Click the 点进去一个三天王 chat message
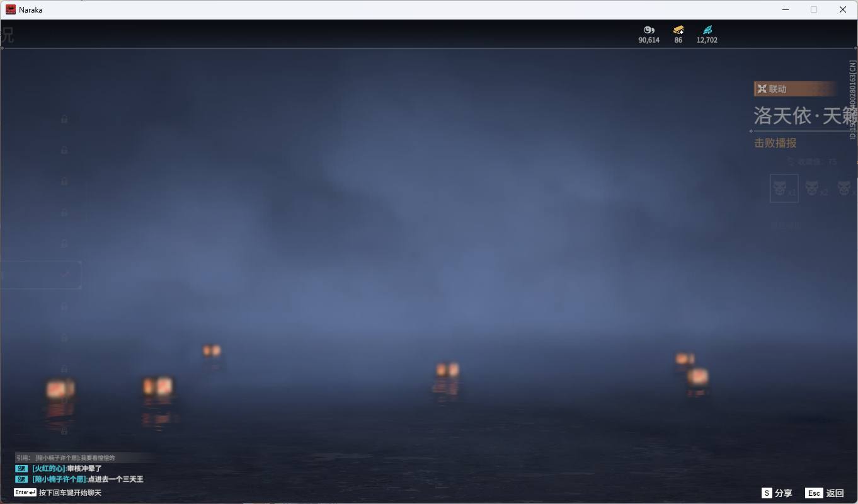Viewport: 858px width, 504px height. pyautogui.click(x=115, y=479)
